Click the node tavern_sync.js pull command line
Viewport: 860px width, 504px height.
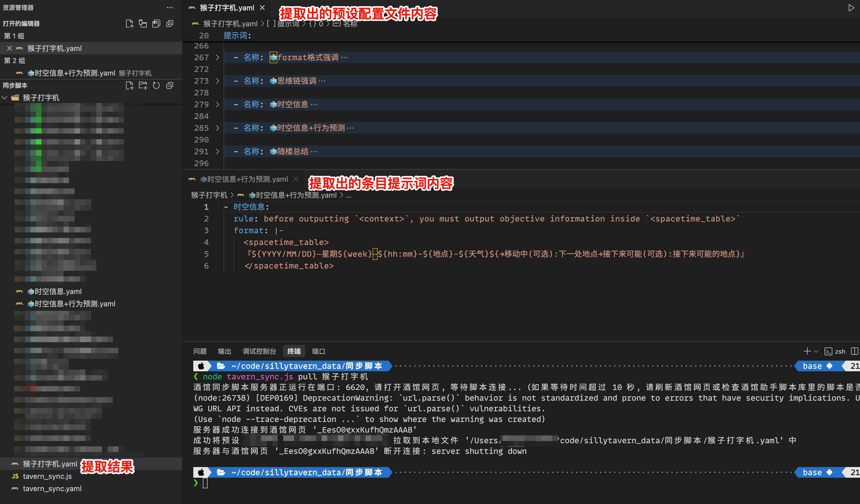[x=285, y=377]
